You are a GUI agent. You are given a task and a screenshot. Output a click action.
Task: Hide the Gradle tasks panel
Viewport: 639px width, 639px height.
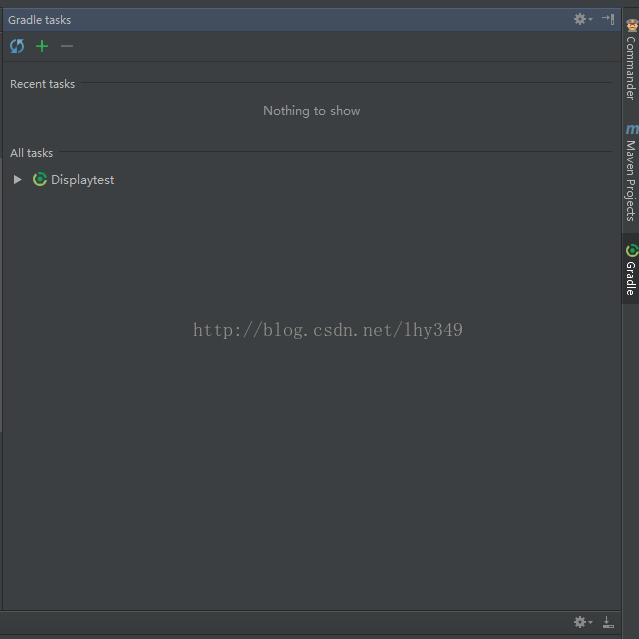(x=608, y=19)
